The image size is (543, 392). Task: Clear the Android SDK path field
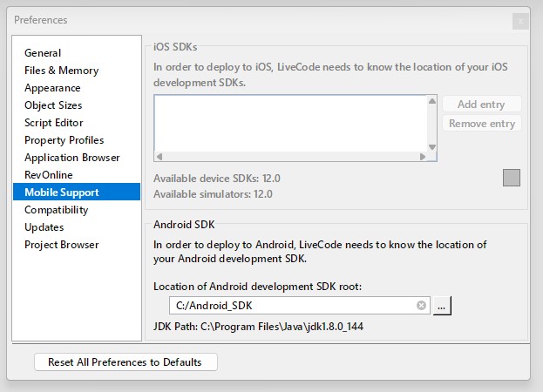[421, 306]
